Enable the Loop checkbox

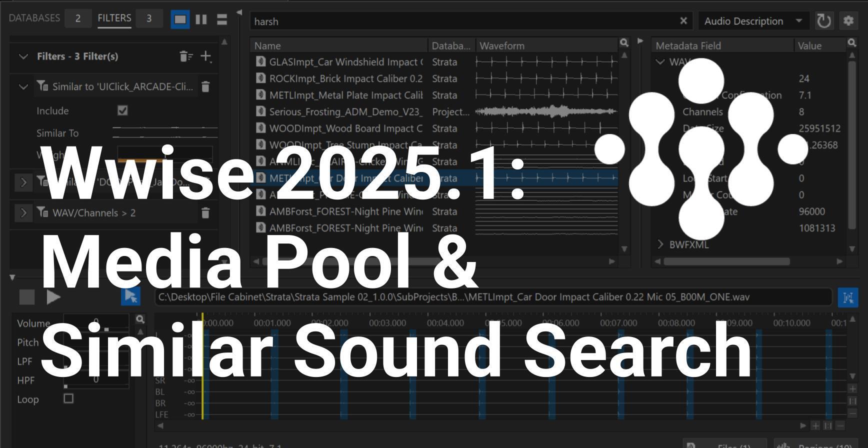point(68,398)
